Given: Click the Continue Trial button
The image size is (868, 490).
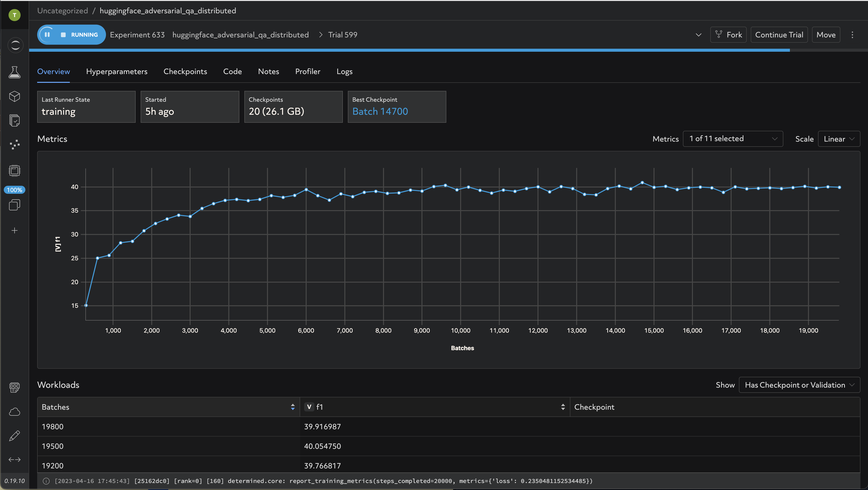Looking at the screenshot, I should 779,35.
